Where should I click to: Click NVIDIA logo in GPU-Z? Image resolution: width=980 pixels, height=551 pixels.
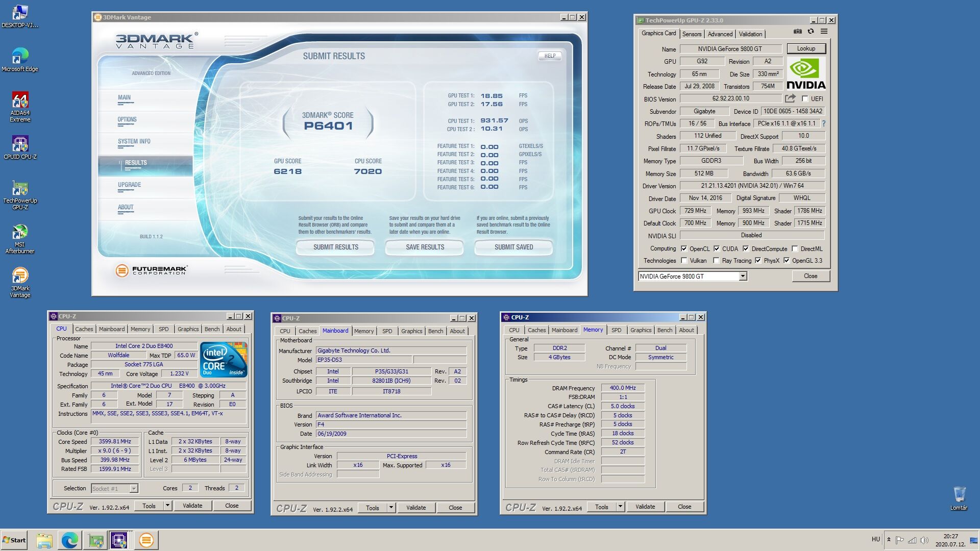coord(806,73)
